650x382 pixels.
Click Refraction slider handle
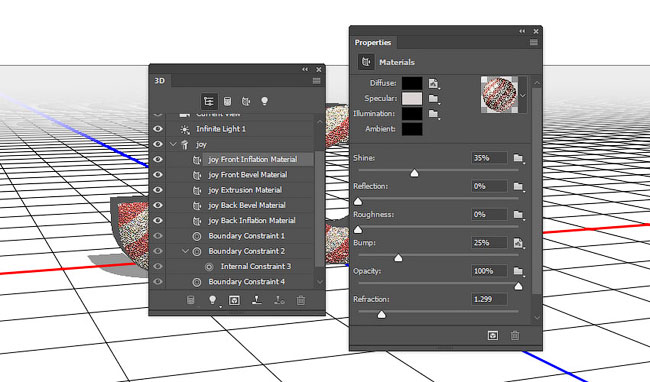pyautogui.click(x=382, y=314)
